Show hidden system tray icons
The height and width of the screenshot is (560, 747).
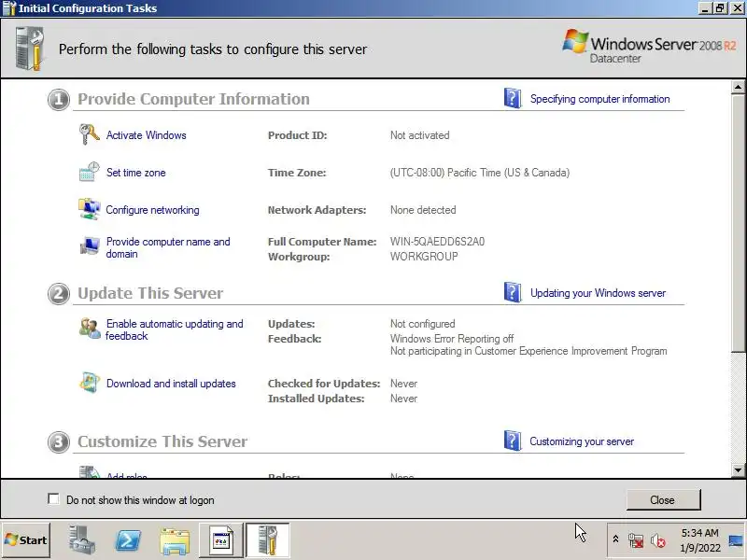615,539
